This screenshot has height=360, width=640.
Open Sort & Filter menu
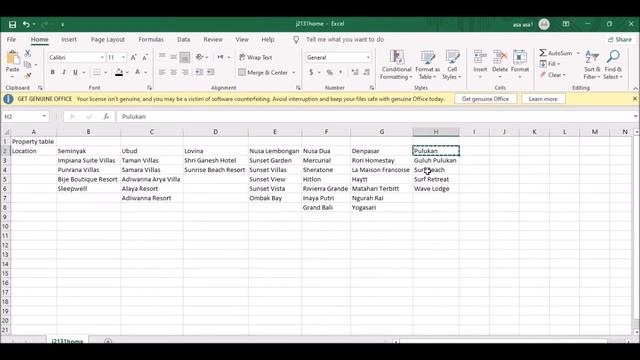click(591, 64)
